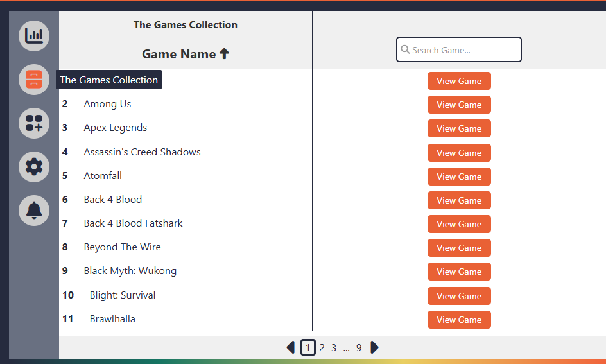Image resolution: width=606 pixels, height=364 pixels.
Task: Go to page 3
Action: coord(334,348)
